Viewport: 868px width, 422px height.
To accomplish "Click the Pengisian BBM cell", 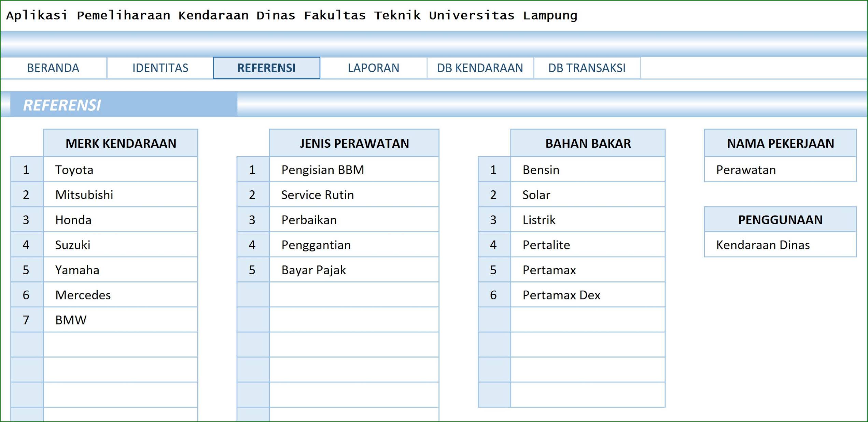I will tap(354, 170).
